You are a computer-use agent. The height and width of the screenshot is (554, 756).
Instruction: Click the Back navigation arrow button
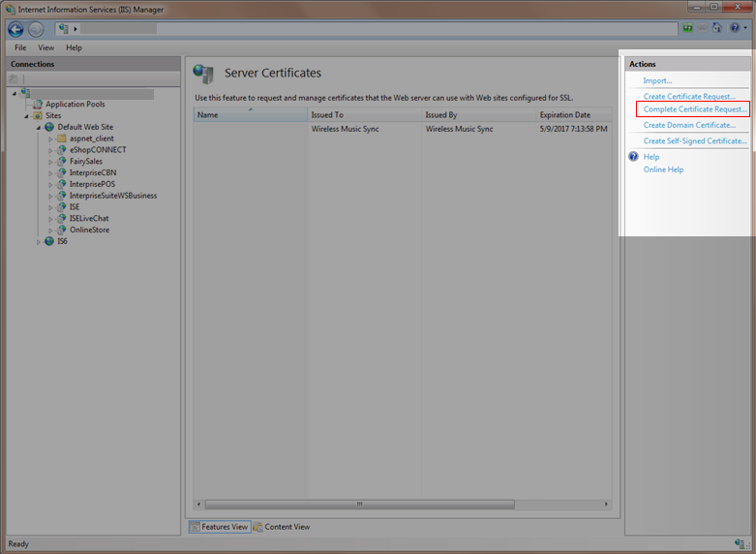click(15, 29)
